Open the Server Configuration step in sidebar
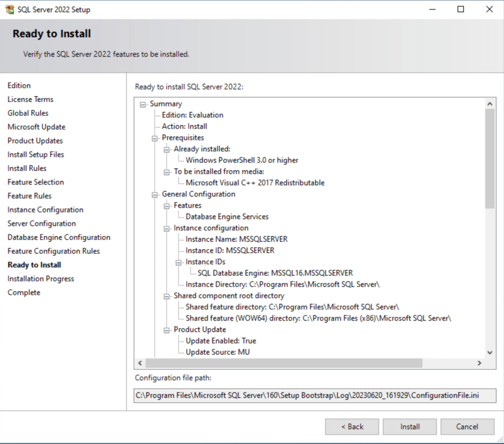 point(41,223)
